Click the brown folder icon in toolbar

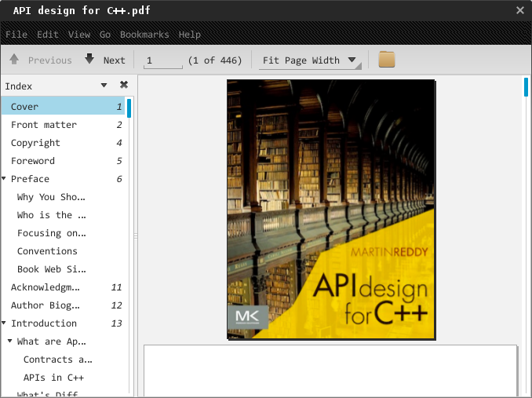387,60
